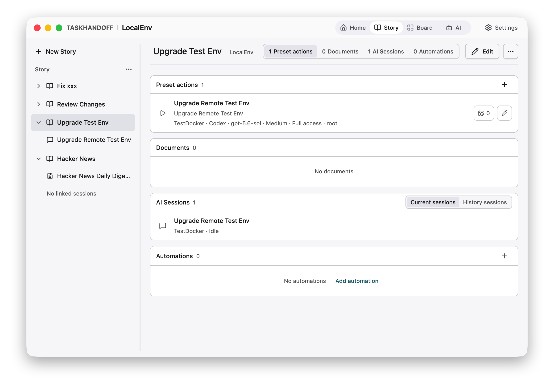The image size is (554, 392).
Task: Add a new preset action with plus icon
Action: coord(504,85)
